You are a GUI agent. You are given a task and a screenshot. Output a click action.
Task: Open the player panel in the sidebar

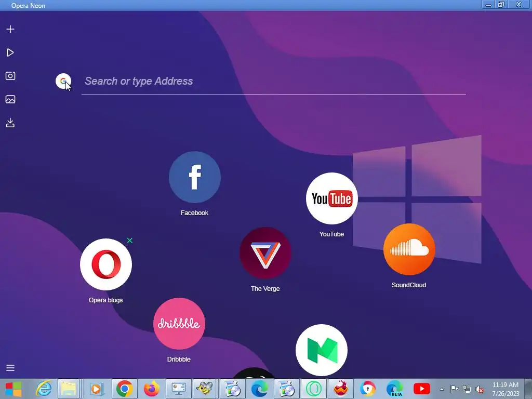tap(10, 52)
